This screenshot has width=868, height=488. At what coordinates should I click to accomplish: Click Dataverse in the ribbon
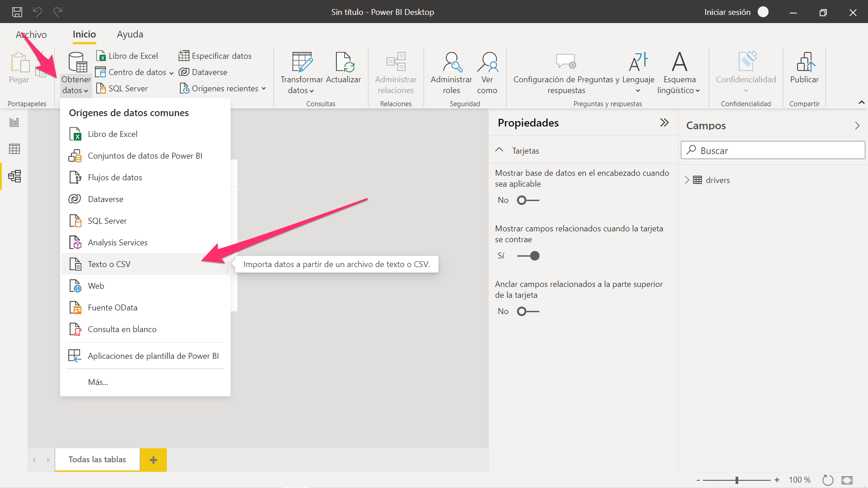click(203, 72)
